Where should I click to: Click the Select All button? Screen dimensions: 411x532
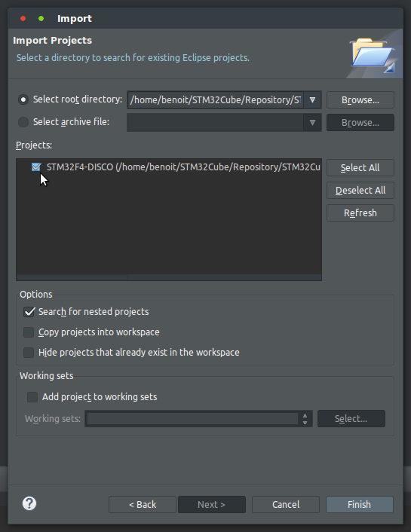[360, 167]
